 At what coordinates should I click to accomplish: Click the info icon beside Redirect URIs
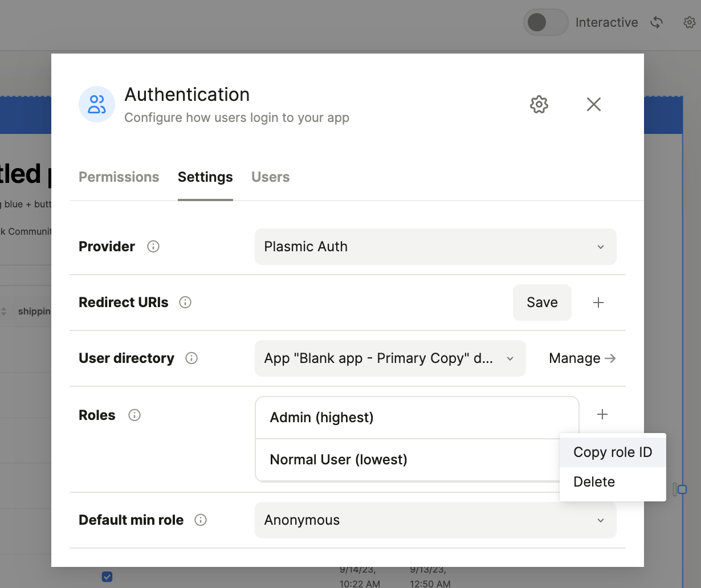(x=185, y=303)
